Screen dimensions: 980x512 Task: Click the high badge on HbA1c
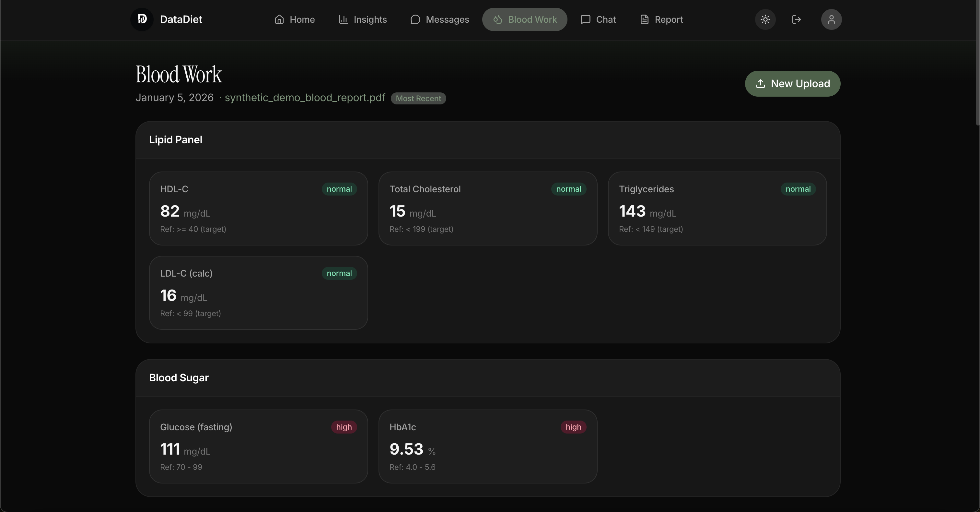[573, 427]
